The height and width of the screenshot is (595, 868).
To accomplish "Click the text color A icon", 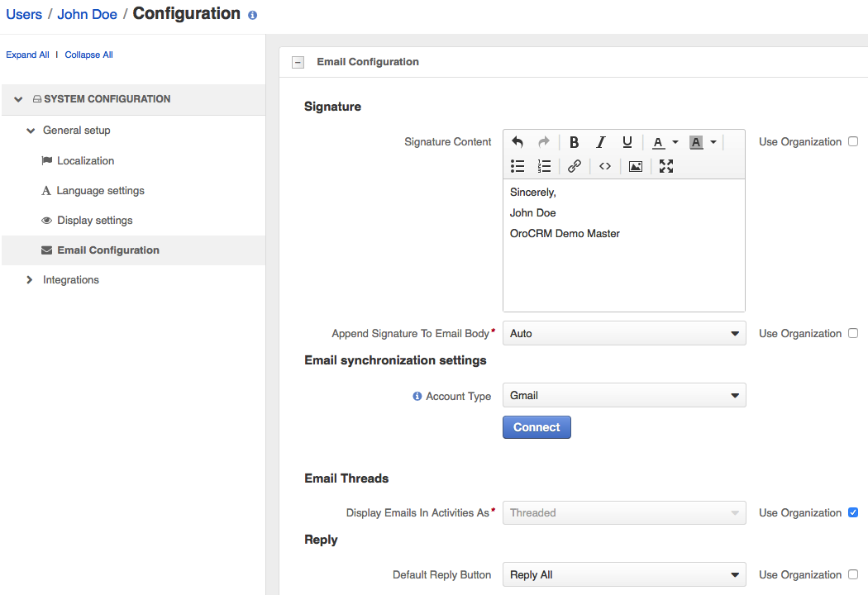I will click(x=658, y=143).
